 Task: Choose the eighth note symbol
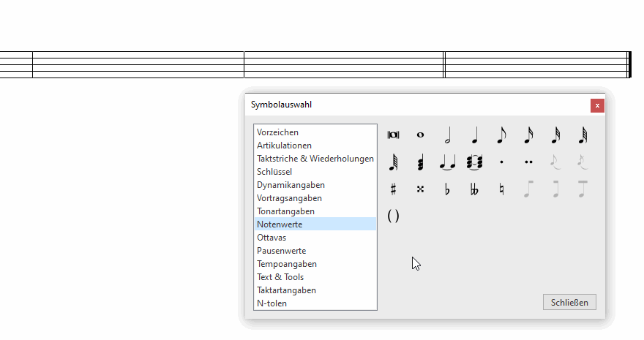pos(501,135)
